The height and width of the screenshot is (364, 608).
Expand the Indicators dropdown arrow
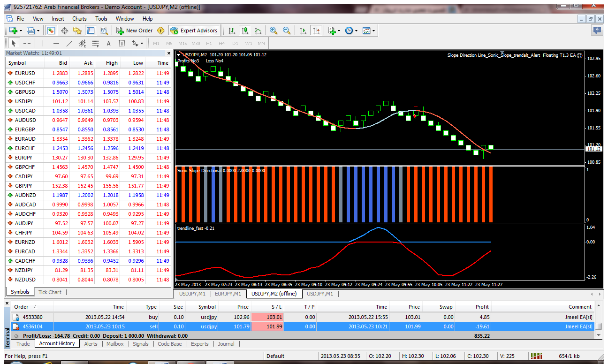click(339, 30)
